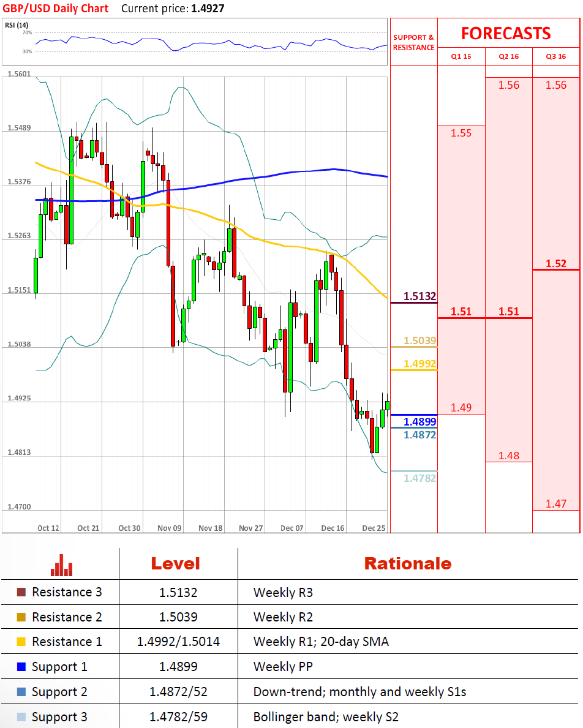Viewport: 583px width, 728px height.
Task: Click the Dec 07 date axis label
Action: click(291, 528)
